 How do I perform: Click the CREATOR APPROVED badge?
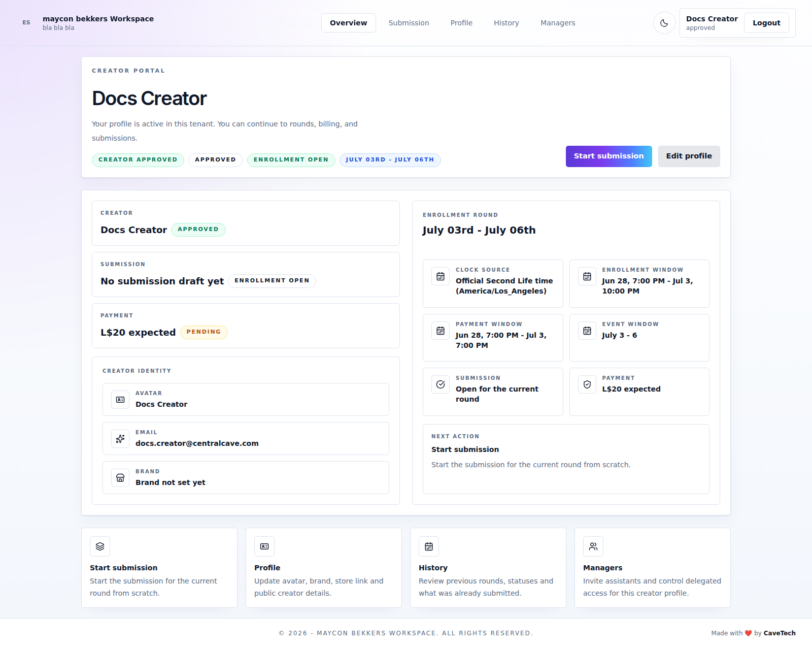click(x=138, y=160)
